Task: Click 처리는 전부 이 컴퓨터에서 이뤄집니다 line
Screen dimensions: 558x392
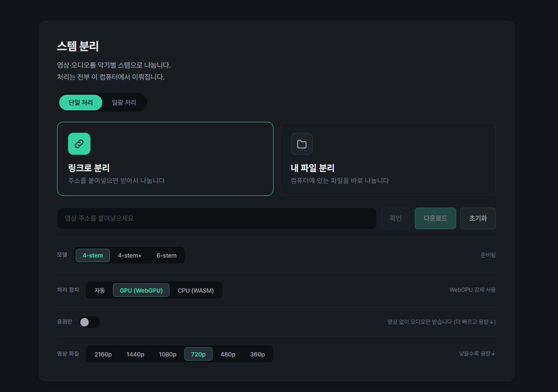Action: coord(111,77)
